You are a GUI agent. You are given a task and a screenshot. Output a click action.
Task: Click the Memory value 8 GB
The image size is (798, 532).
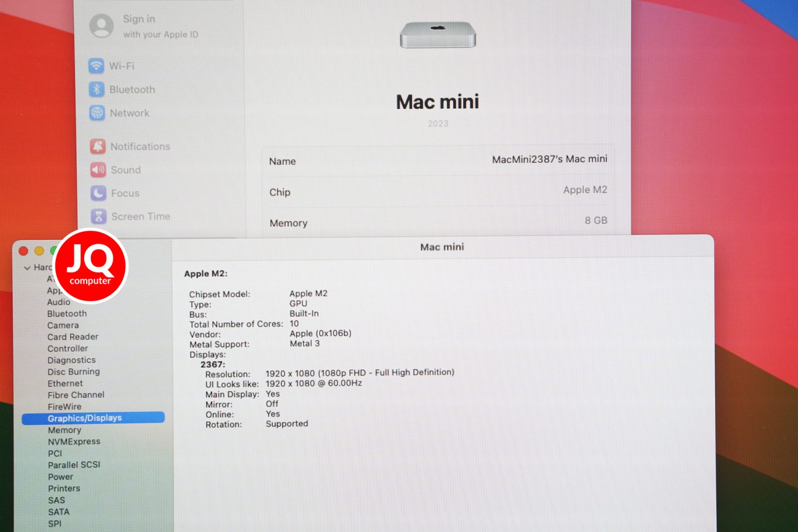pyautogui.click(x=596, y=220)
